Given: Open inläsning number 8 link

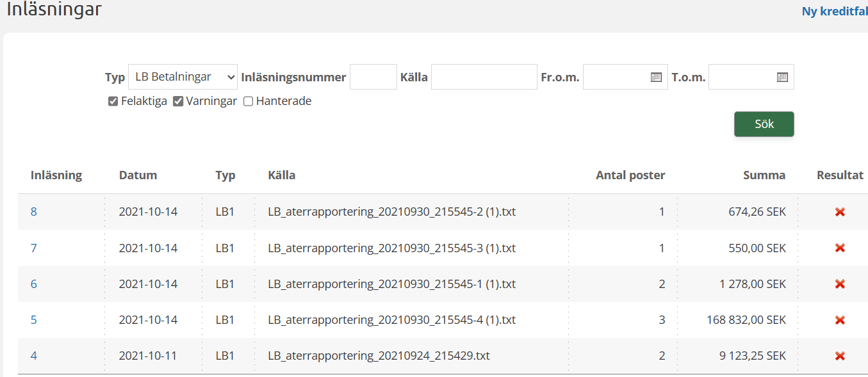Looking at the screenshot, I should pos(34,212).
